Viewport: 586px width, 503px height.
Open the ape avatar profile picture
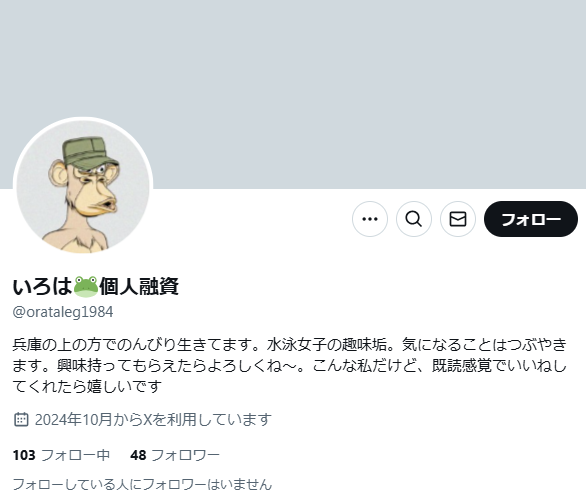point(83,187)
